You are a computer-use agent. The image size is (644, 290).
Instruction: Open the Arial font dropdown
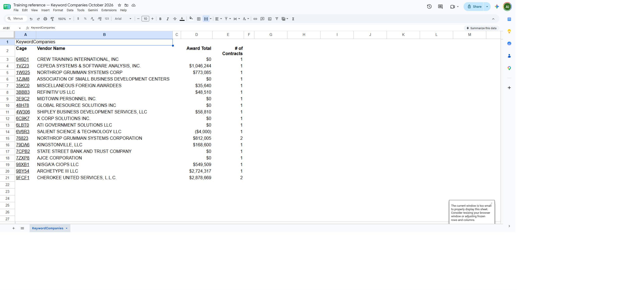tap(123, 19)
